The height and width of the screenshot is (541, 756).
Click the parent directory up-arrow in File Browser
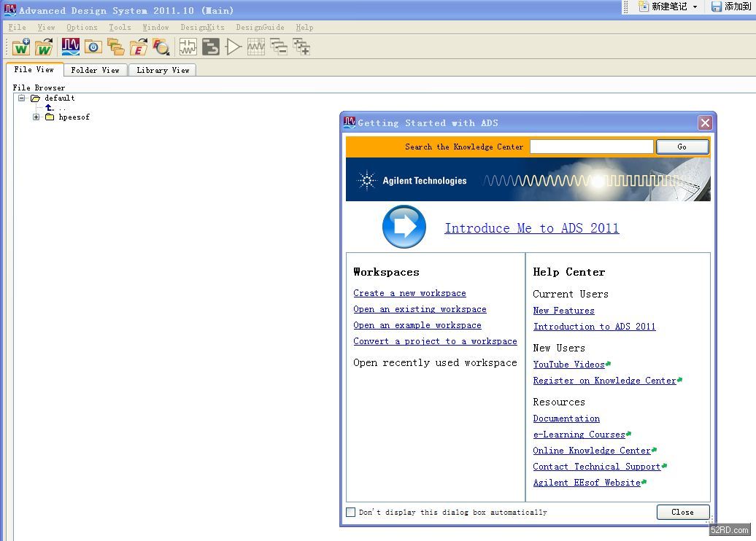coord(50,107)
